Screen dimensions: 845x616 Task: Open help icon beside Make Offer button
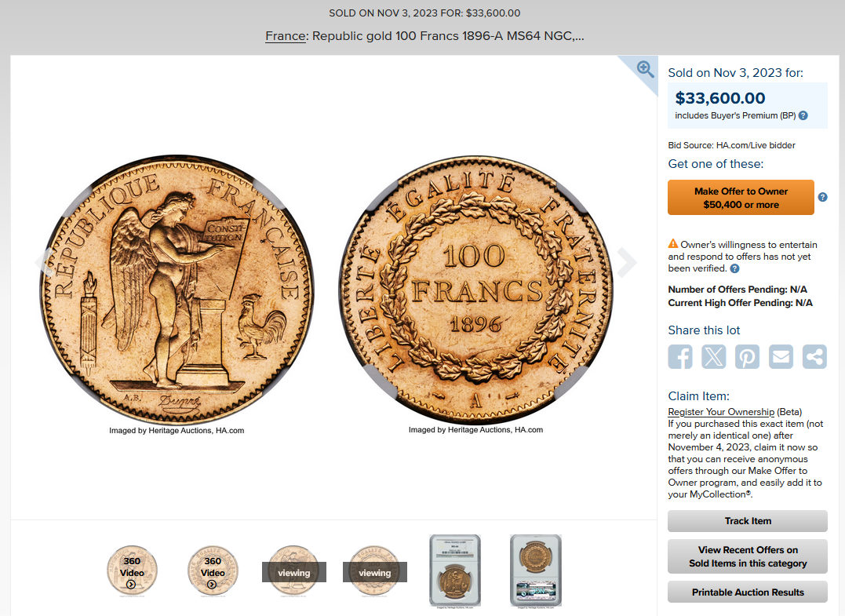coord(822,197)
